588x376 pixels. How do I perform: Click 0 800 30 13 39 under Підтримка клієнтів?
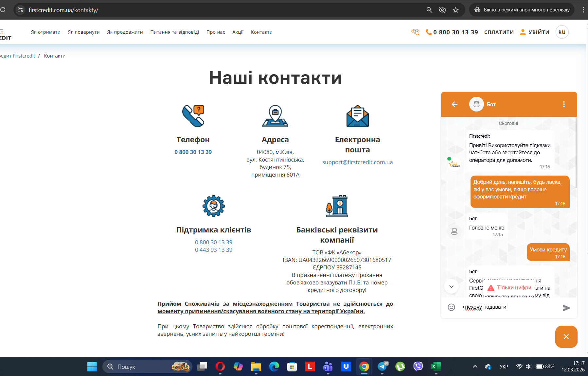214,242
